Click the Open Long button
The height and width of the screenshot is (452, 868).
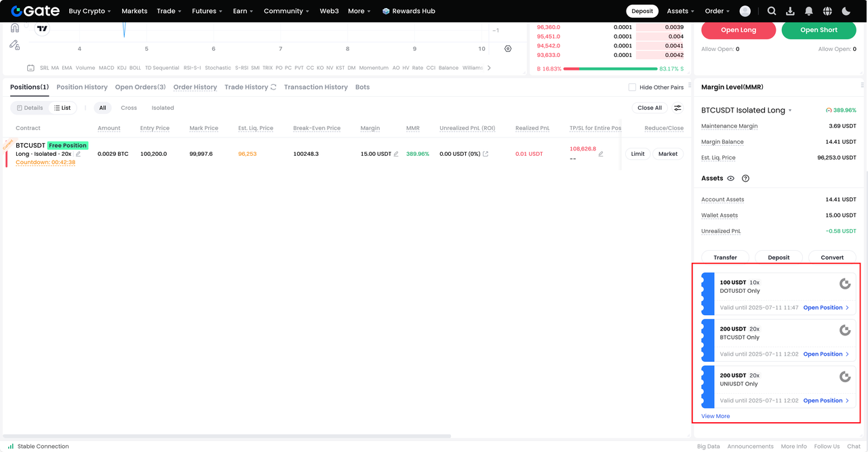(738, 30)
